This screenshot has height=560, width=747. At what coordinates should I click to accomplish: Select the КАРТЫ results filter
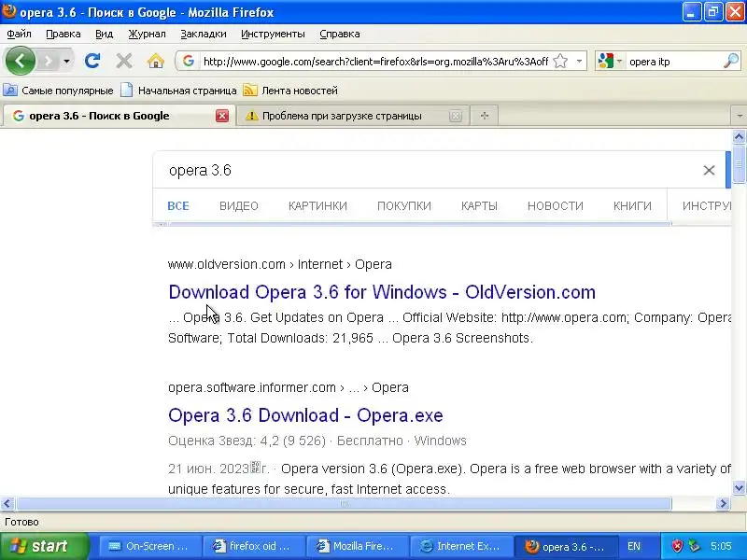(479, 205)
